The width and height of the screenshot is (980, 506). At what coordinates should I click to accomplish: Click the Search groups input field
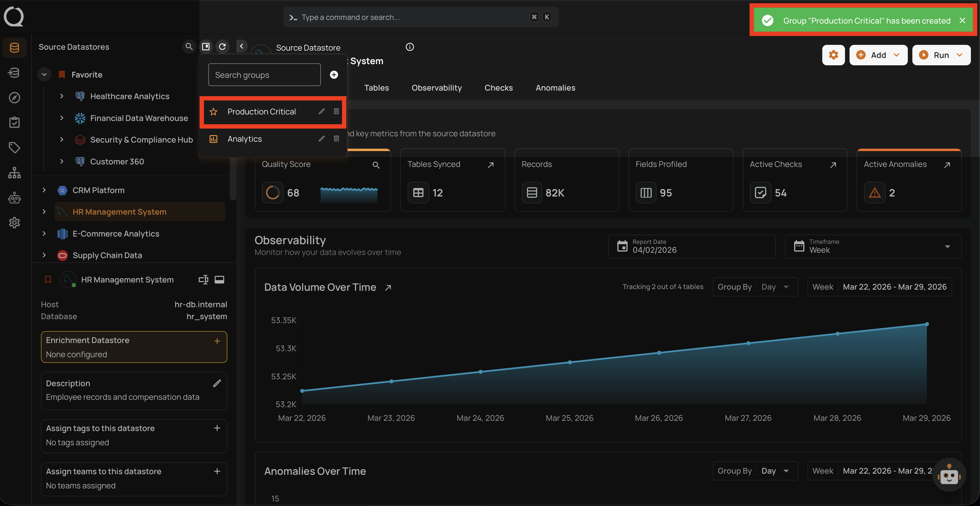point(264,75)
